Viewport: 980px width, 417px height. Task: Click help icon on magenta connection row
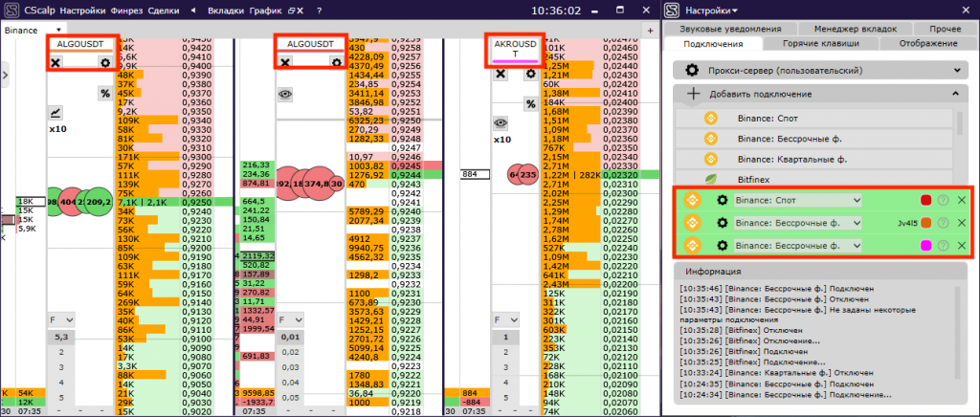(944, 246)
